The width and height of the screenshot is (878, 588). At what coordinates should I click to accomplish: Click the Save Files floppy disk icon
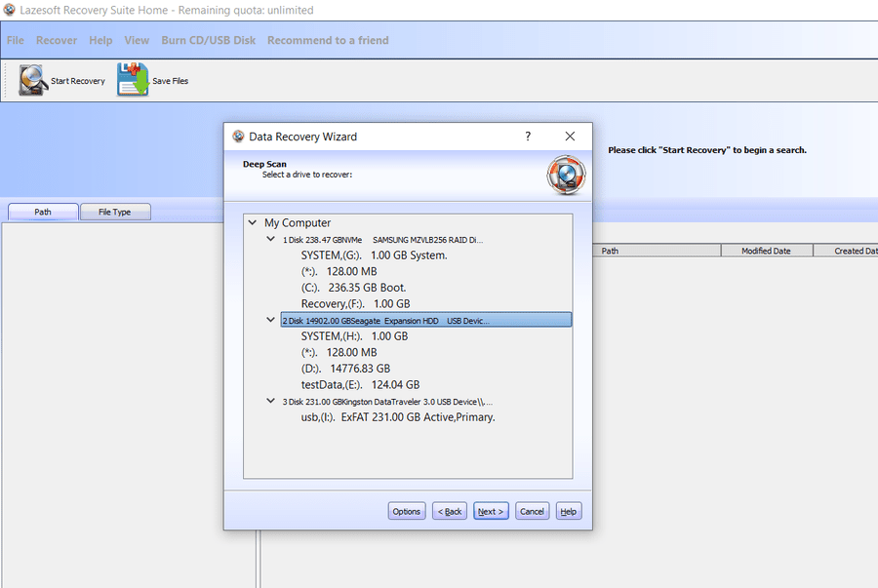pyautogui.click(x=133, y=79)
